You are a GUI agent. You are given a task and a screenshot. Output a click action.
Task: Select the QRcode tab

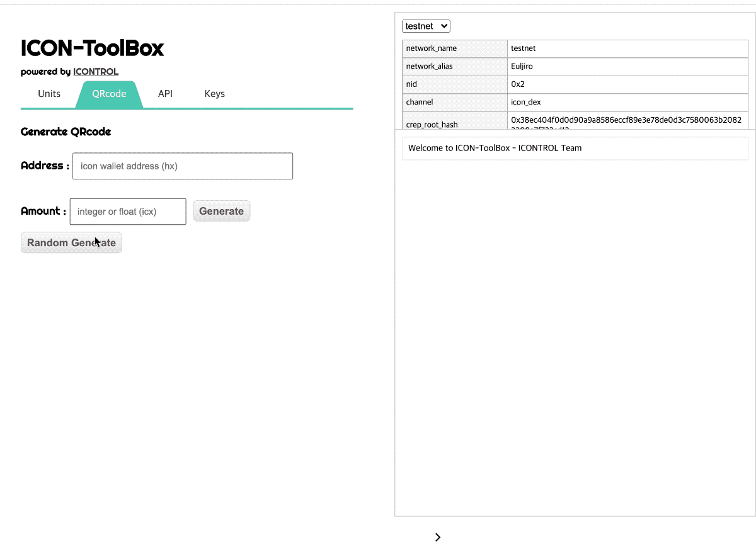[109, 94]
